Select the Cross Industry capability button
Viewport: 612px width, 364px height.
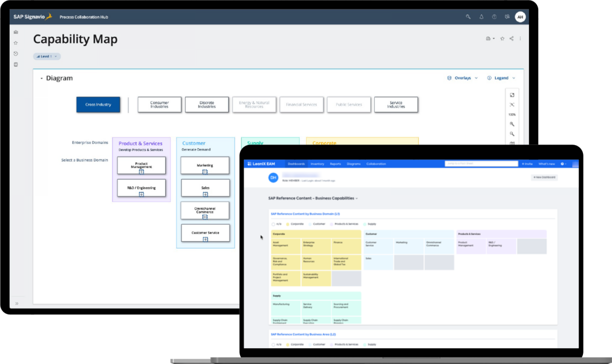(98, 105)
